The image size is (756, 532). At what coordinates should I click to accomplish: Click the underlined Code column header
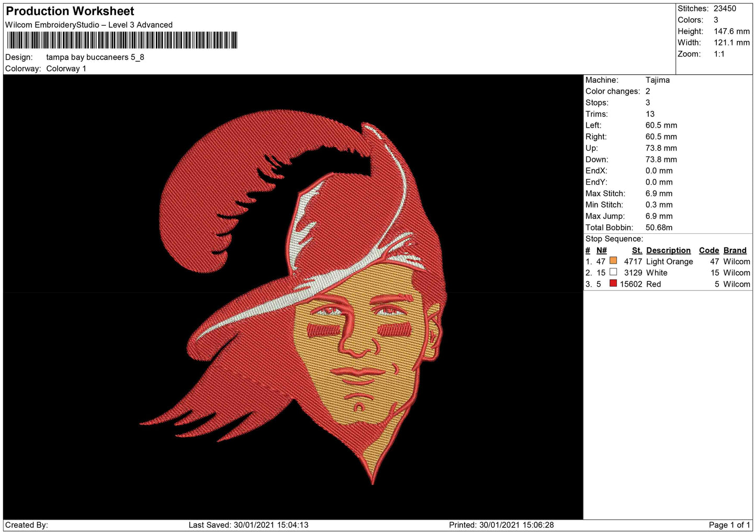point(709,251)
